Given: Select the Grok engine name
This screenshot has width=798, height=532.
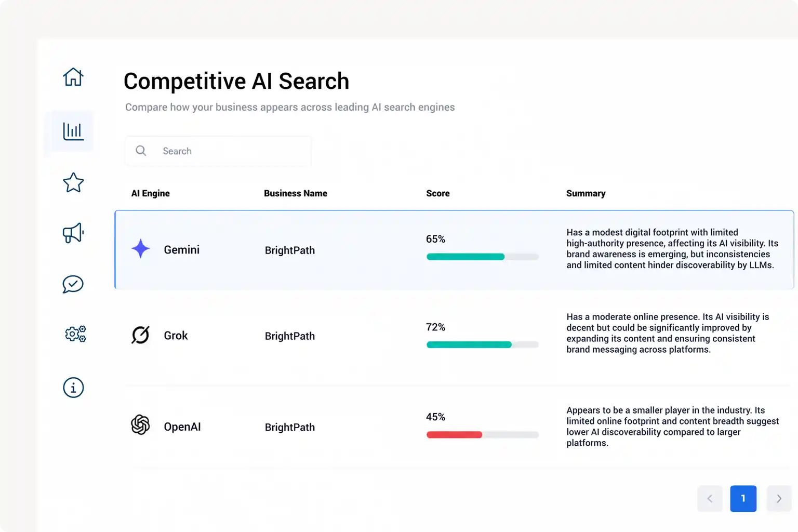Looking at the screenshot, I should tap(176, 336).
